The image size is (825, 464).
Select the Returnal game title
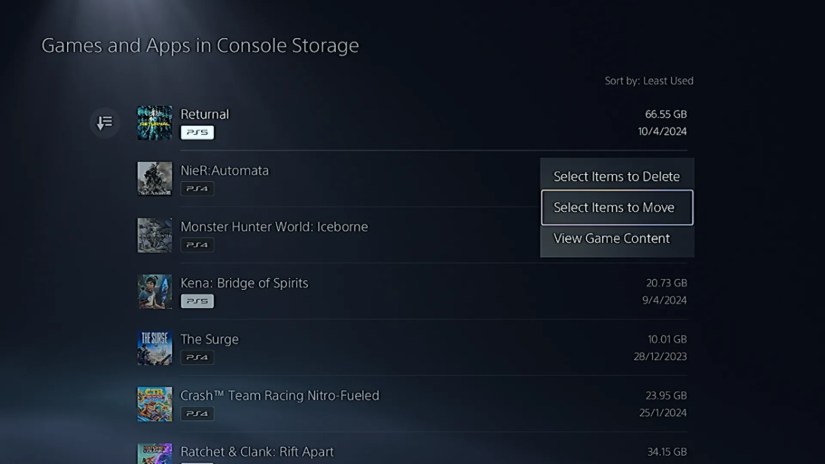[205, 114]
